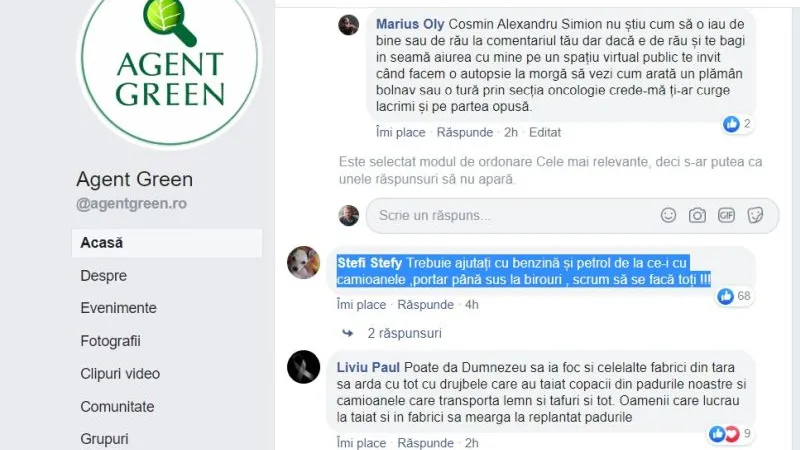Reply to Marius Oly's comment
The image size is (800, 450).
(x=465, y=132)
